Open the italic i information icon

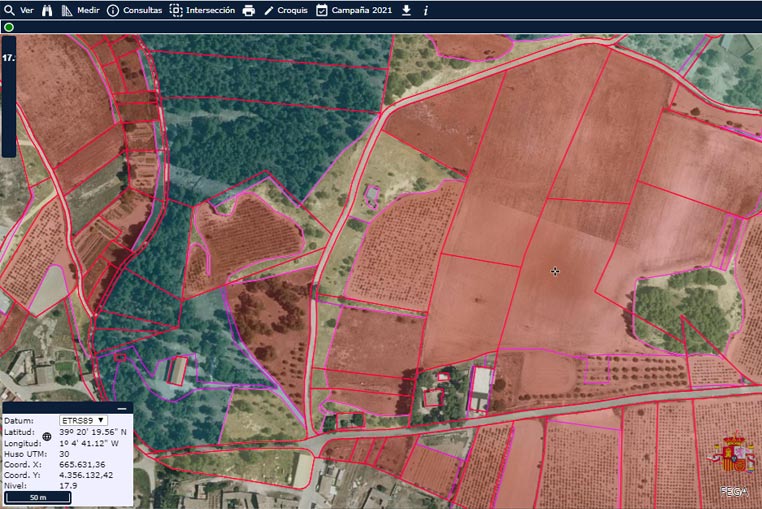tap(426, 10)
